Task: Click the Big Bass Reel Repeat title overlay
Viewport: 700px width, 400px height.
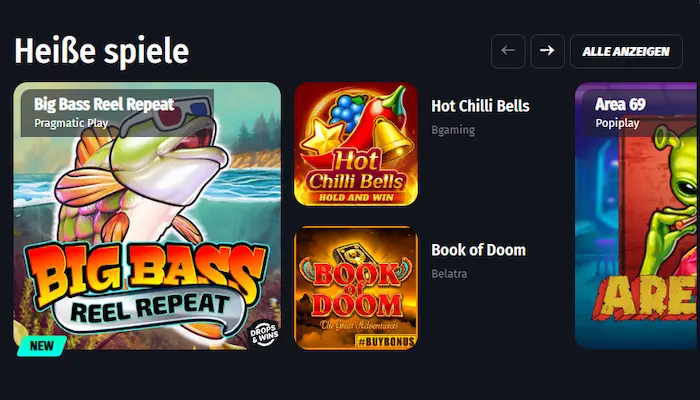Action: tap(104, 104)
